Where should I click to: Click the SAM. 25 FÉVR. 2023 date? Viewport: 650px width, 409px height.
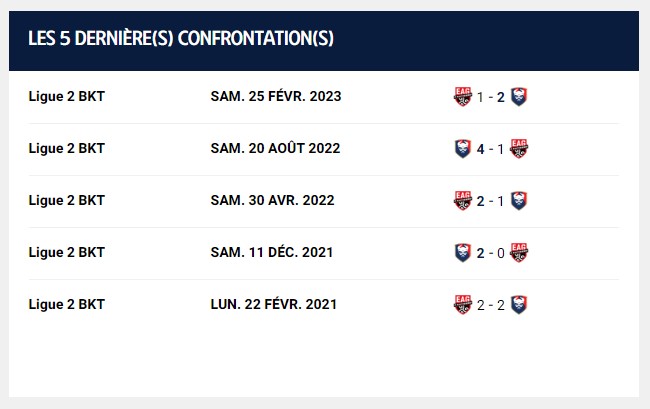coord(276,96)
